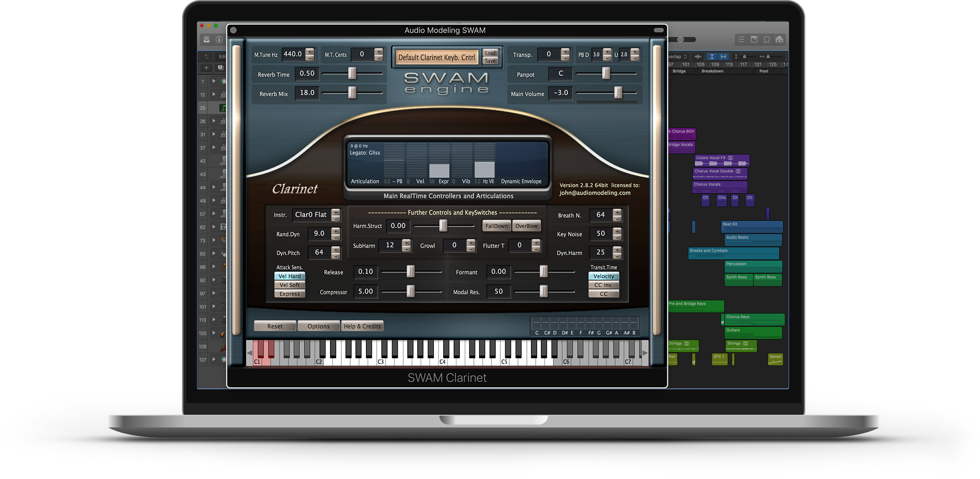Select Vel Hard attack sensitivity
This screenshot has height=479, width=980.
(x=290, y=276)
